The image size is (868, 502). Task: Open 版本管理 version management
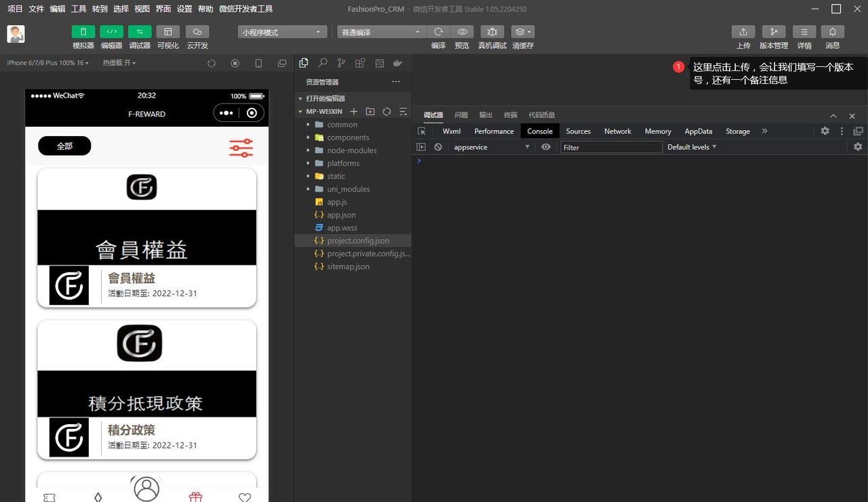pyautogui.click(x=774, y=31)
